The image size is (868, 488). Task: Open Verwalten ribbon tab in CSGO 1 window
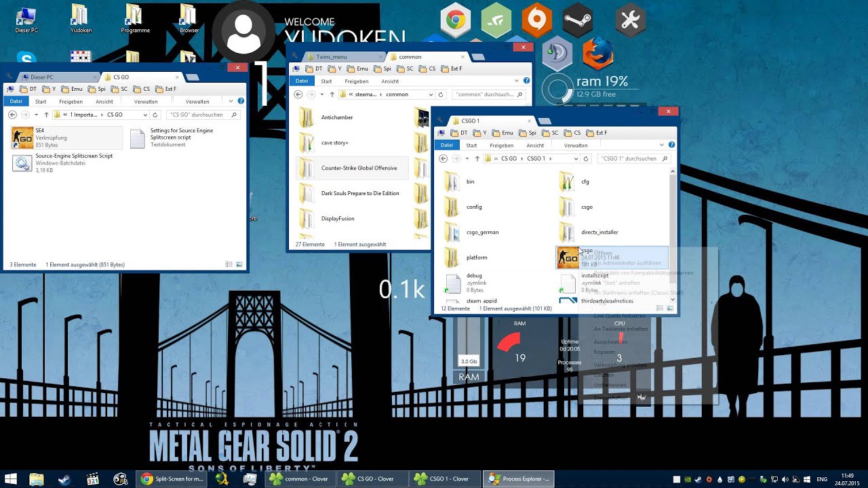(576, 145)
